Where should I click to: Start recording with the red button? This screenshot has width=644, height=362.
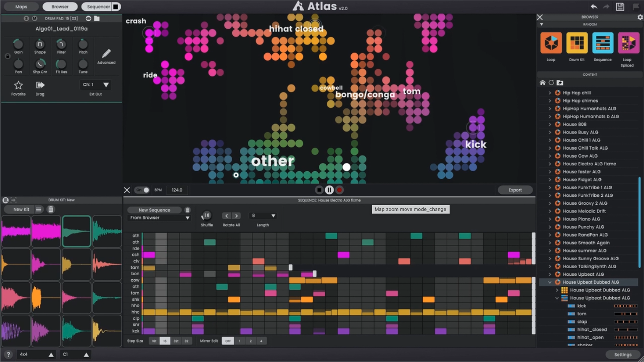coord(339,190)
